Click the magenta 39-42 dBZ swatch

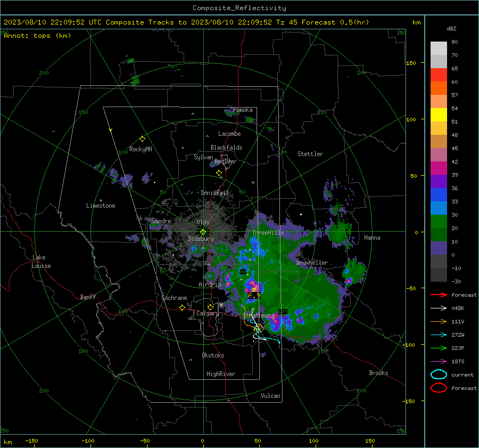tap(439, 168)
